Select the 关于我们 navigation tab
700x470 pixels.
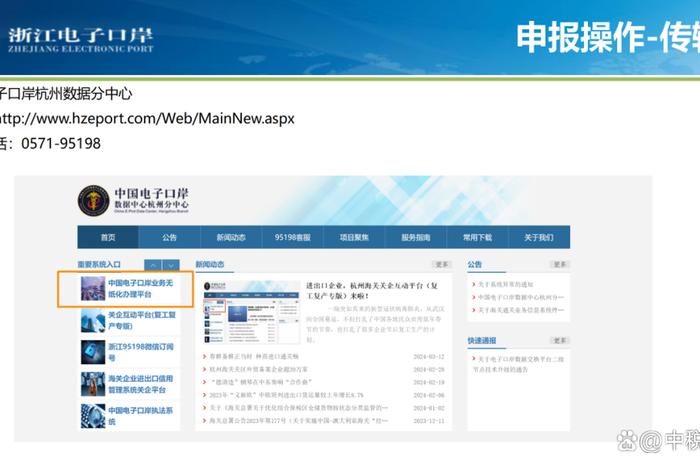[x=539, y=237]
